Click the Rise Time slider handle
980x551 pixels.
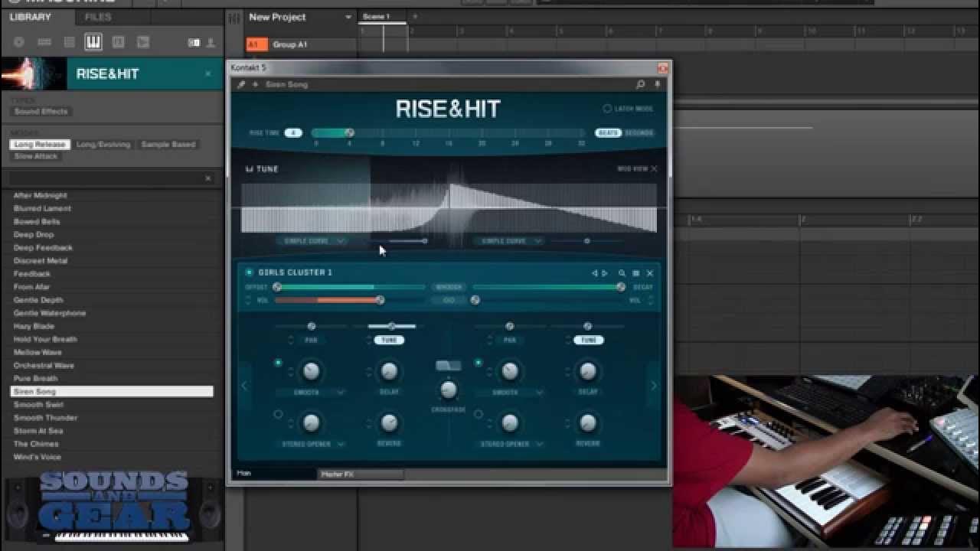tap(349, 133)
